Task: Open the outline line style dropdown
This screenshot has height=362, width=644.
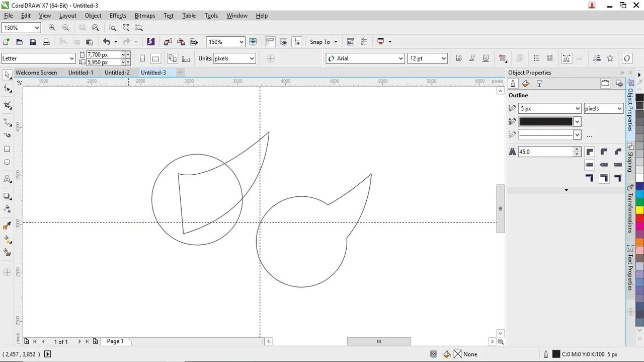Action: click(577, 135)
